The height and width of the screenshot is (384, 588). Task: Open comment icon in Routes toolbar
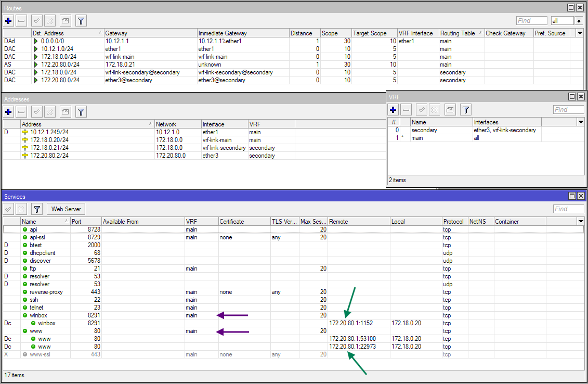point(66,21)
